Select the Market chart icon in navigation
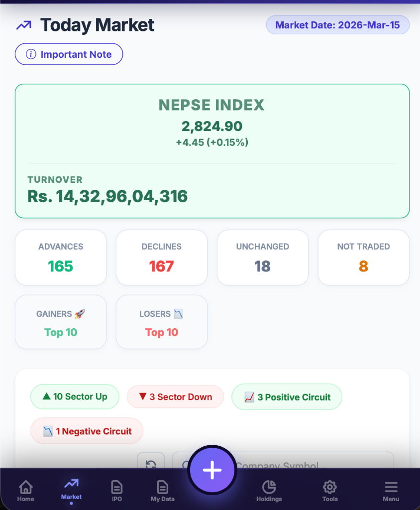 tap(71, 487)
